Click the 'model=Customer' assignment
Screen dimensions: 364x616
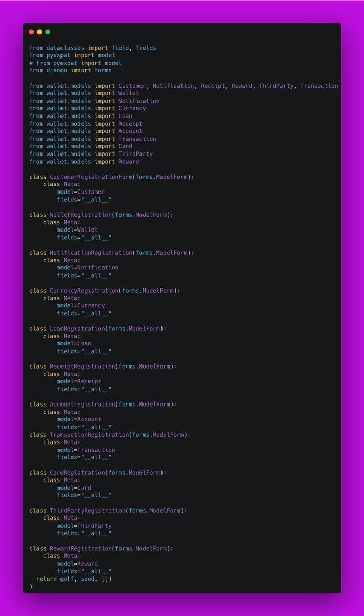point(80,192)
